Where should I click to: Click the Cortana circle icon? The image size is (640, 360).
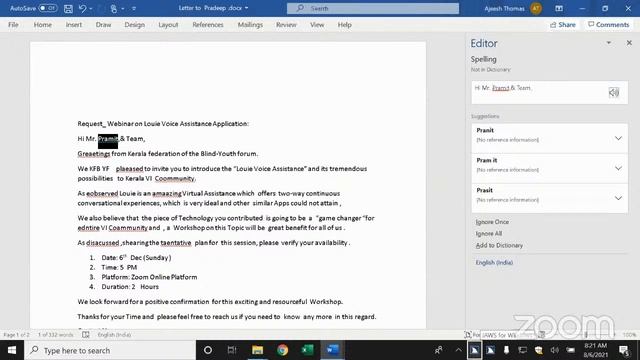[208, 350]
